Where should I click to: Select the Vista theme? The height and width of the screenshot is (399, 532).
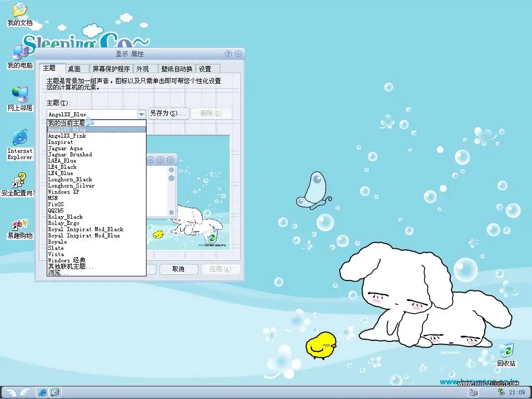point(96,254)
